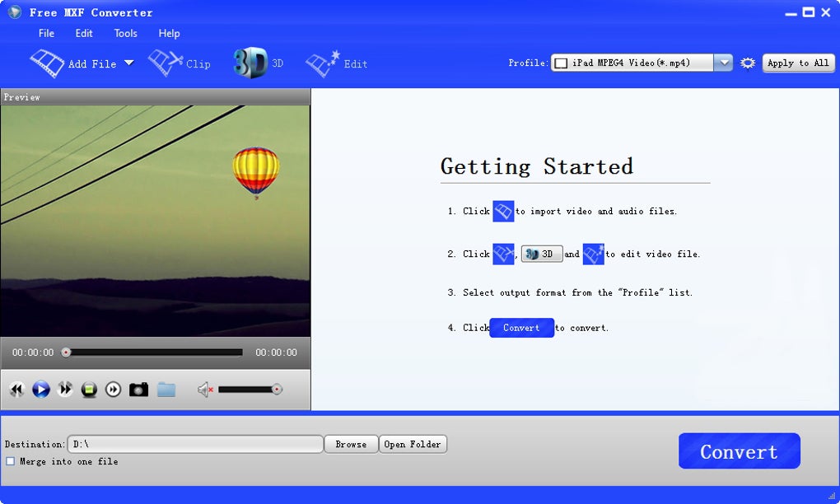This screenshot has height=504, width=840.
Task: Open the Clip tool
Action: (179, 63)
